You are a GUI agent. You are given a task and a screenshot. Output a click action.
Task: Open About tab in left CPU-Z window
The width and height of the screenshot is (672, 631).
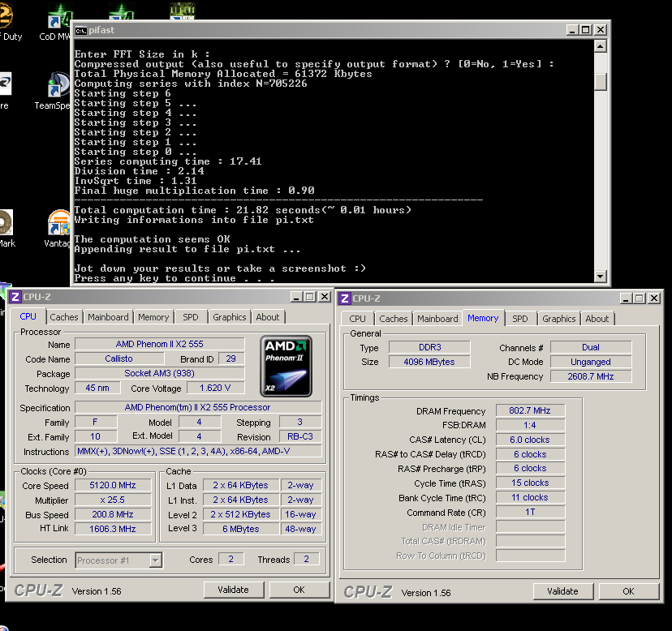point(268,317)
